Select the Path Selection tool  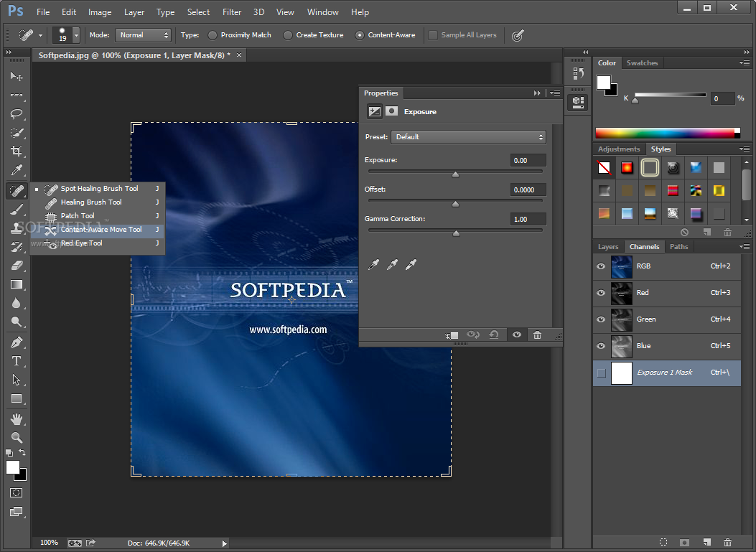(x=17, y=380)
